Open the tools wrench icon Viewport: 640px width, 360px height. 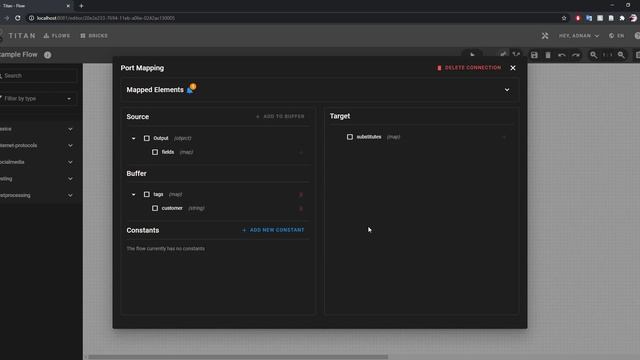(545, 36)
